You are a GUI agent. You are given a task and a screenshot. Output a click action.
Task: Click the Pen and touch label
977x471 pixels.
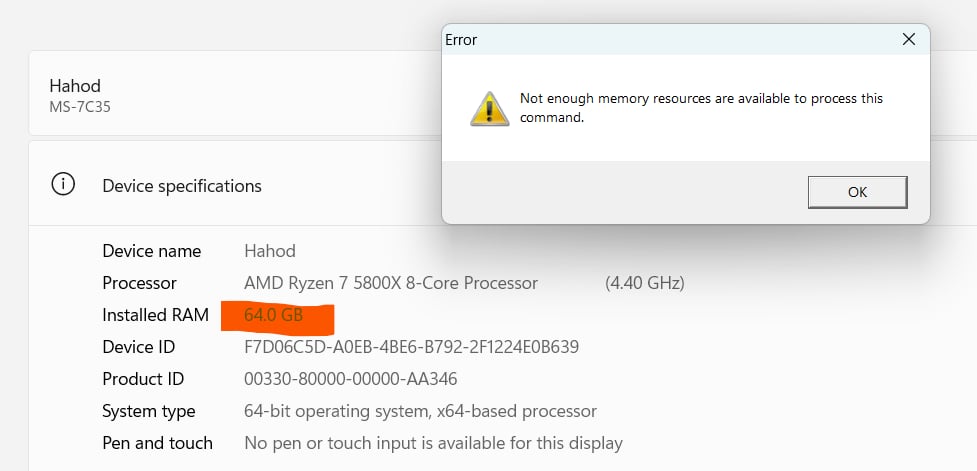pos(157,443)
